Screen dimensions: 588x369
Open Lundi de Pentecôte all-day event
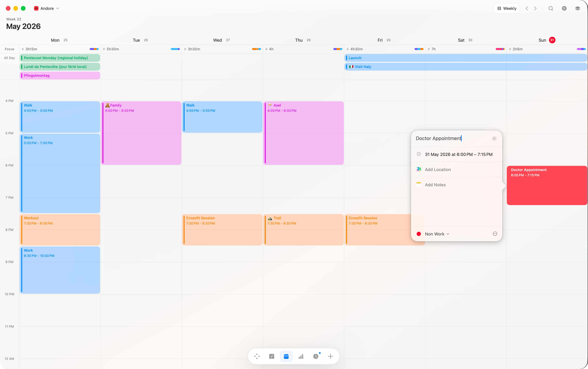60,67
